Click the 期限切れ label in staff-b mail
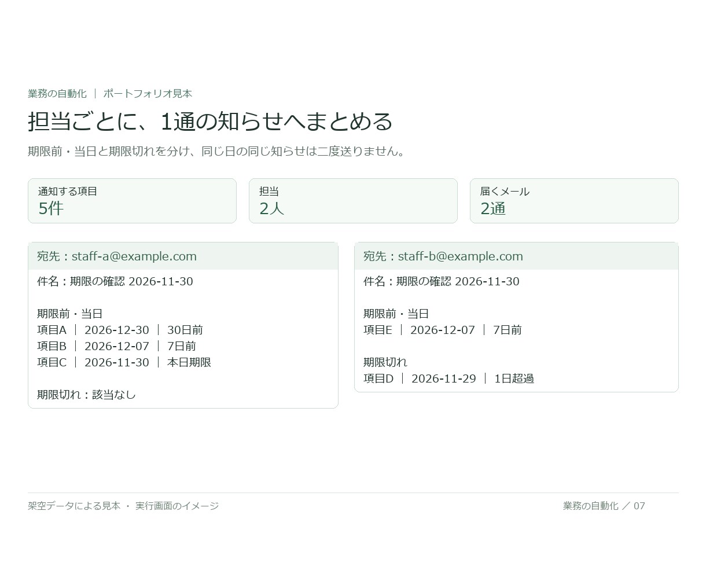Viewport: 706px width, 588px height. [x=385, y=362]
